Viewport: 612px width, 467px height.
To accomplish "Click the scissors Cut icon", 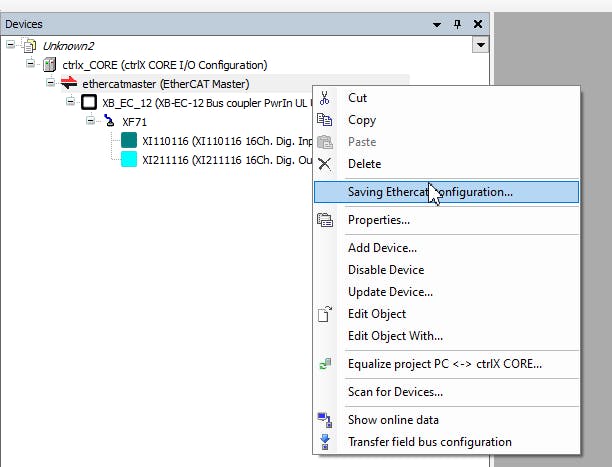I will [x=324, y=98].
